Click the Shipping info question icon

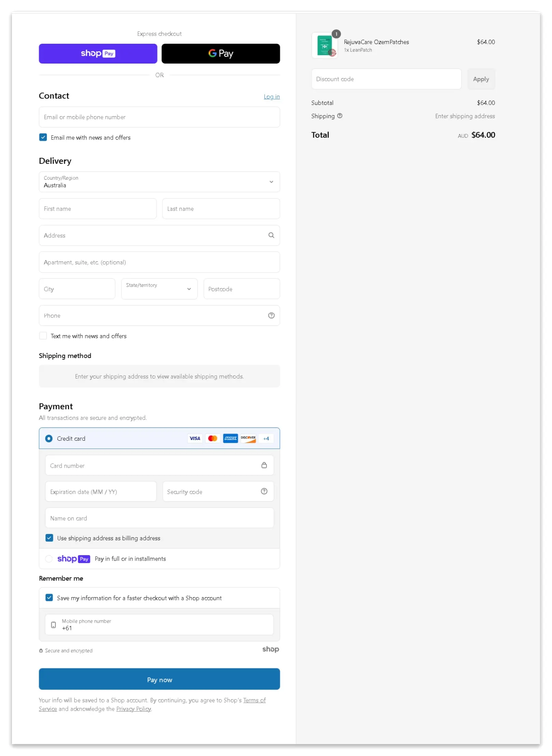340,116
